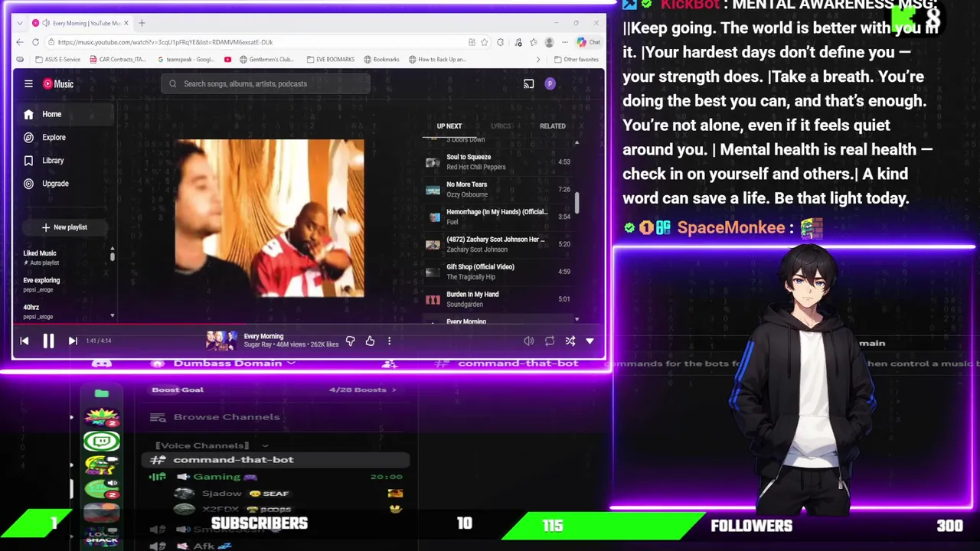Play Soul to Squeeze from the queue
This screenshot has width=980, height=551.
click(498, 161)
